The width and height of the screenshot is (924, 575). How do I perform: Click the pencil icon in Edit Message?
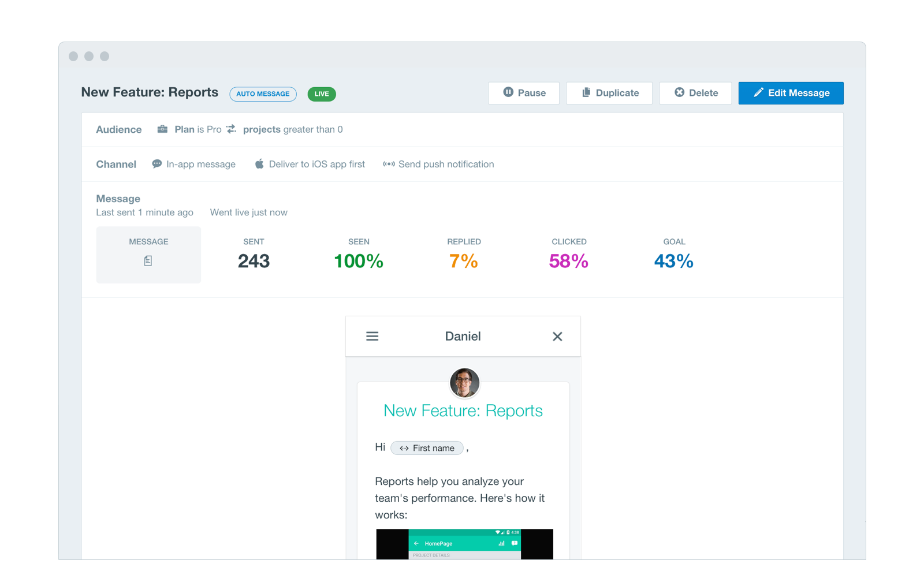pos(758,92)
